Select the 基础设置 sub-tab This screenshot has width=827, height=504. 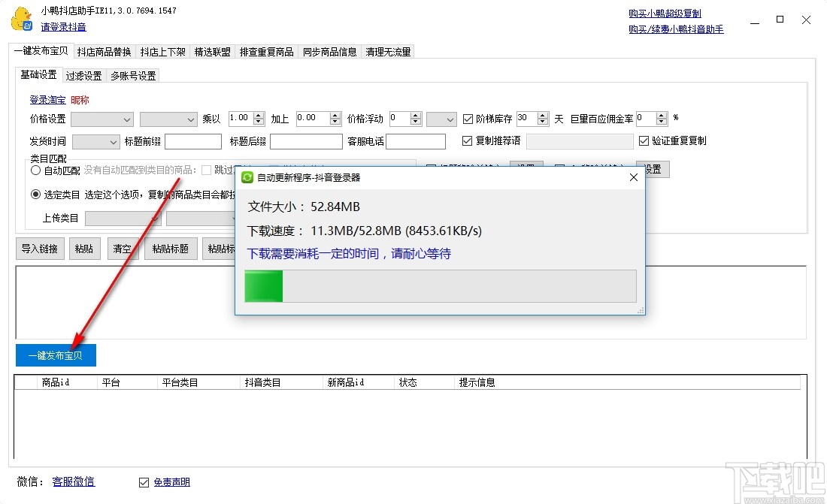[x=38, y=75]
